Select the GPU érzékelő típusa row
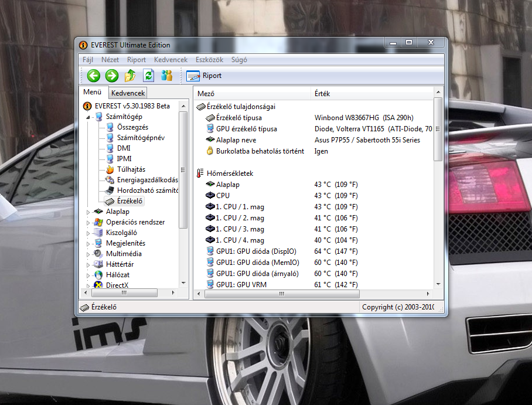The image size is (532, 405). 314,129
